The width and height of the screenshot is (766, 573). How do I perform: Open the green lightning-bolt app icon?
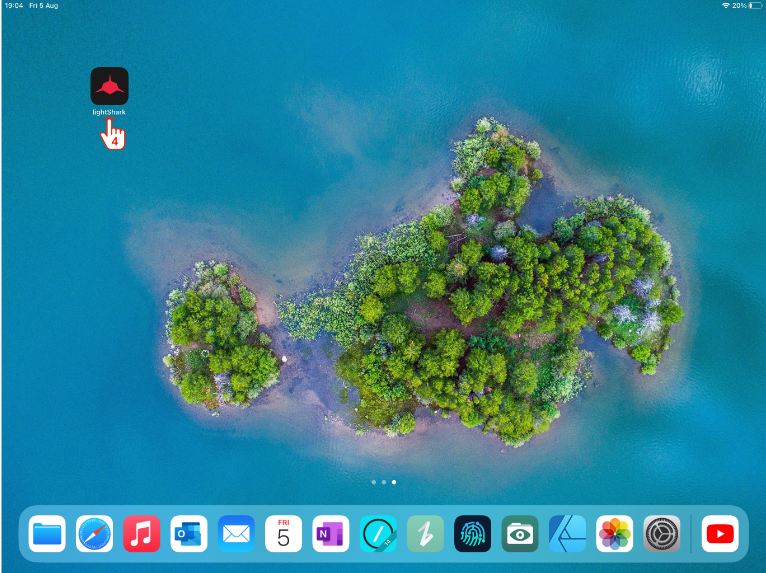(426, 533)
